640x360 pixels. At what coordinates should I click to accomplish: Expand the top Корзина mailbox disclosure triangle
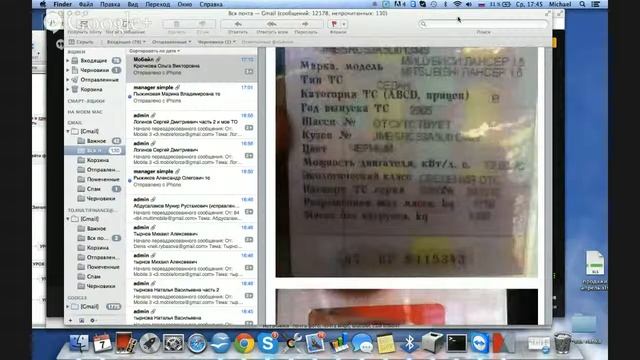(x=68, y=89)
